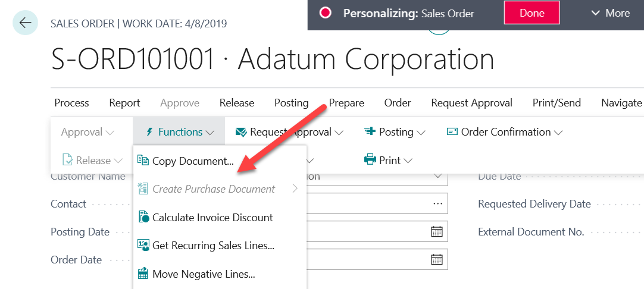The height and width of the screenshot is (289, 644).
Task: Open the Posting Date calendar picker
Action: click(436, 231)
